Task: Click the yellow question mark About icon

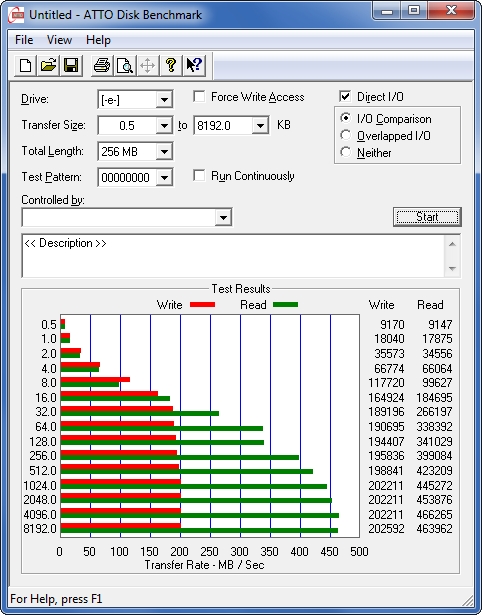Action: 171,65
